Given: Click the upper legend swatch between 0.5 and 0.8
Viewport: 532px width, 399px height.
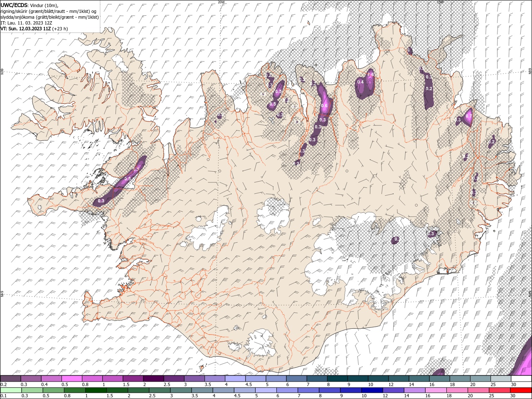Looking at the screenshot, I should pyautogui.click(x=71, y=379).
